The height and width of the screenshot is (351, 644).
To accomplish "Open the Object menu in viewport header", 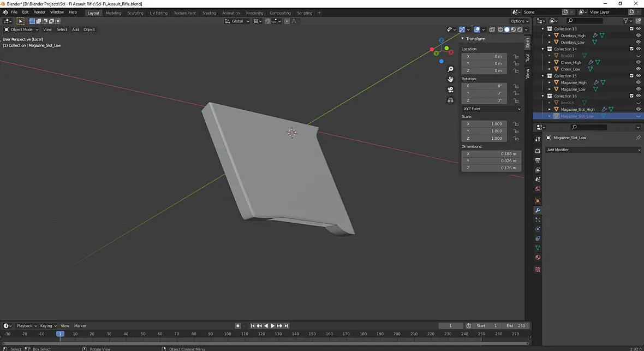I will [x=89, y=29].
